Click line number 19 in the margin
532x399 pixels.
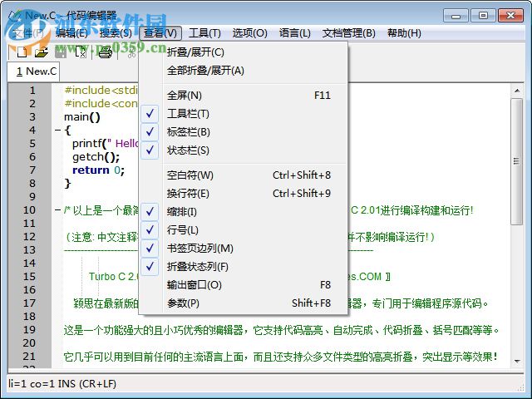tap(29, 330)
